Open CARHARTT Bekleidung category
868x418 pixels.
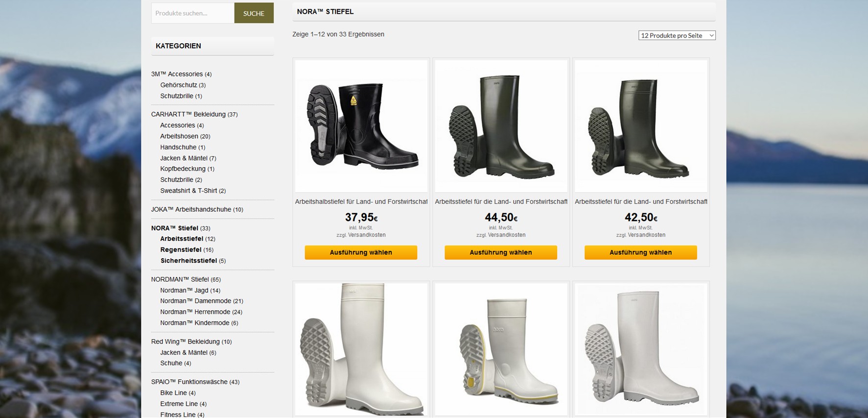[x=188, y=114]
